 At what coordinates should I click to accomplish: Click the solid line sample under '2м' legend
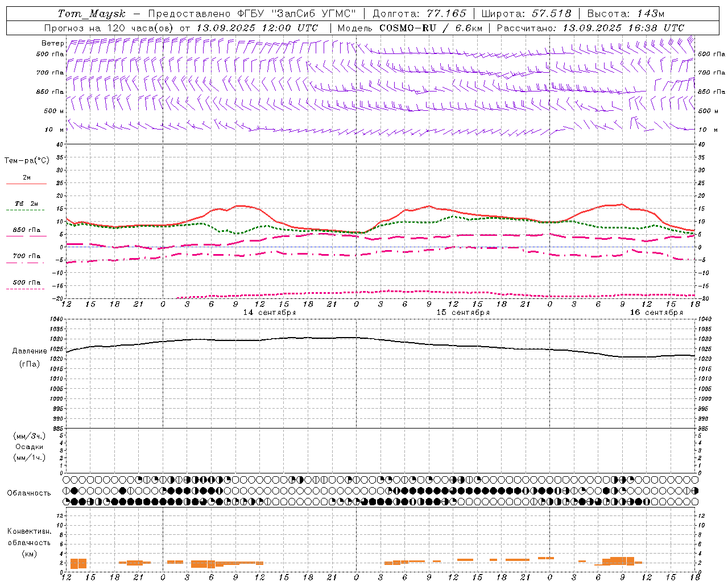coord(27,184)
